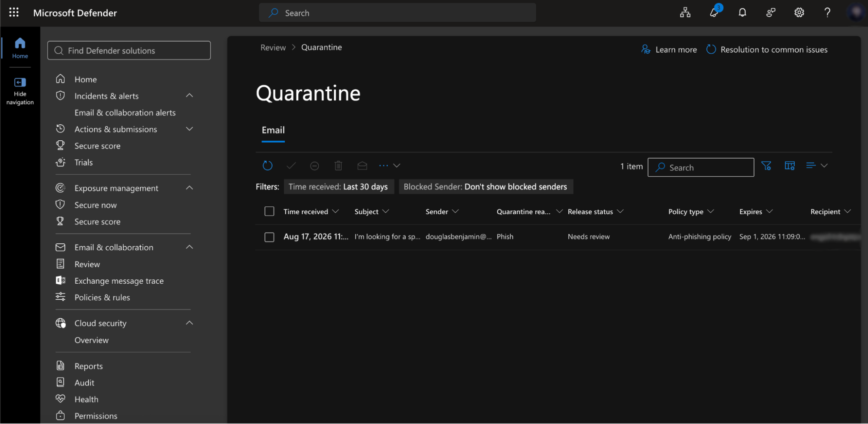This screenshot has width=868, height=424.
Task: Click the Learn more person icon
Action: pos(646,50)
